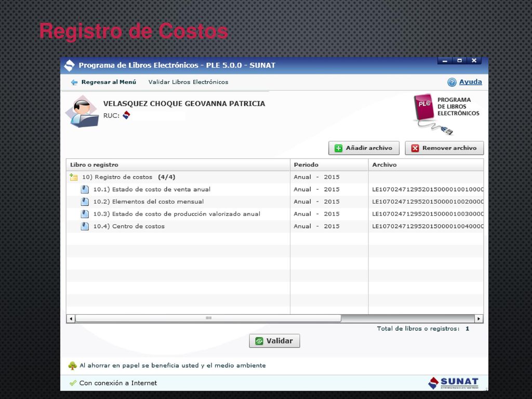Click the Validar button
The height and width of the screenshot is (399, 532).
274,341
